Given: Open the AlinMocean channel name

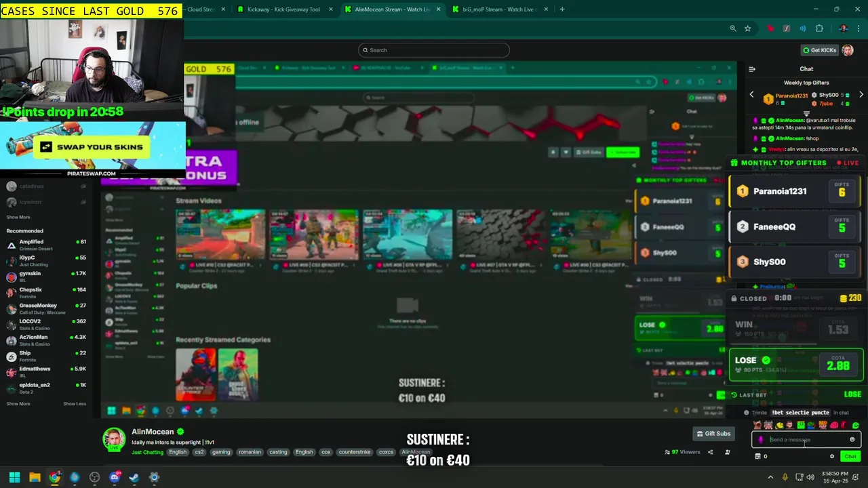Looking at the screenshot, I should [x=153, y=432].
